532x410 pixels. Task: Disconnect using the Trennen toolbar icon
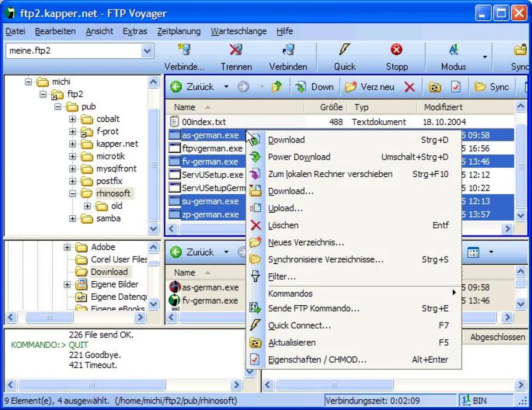pos(235,50)
